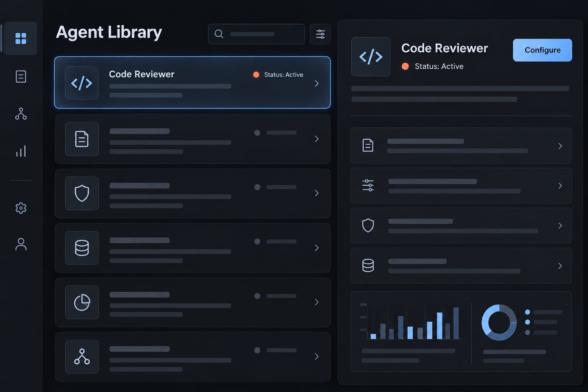Screen dimensions: 588x392
Task: Click the sliders icon in the details panel
Action: coord(368,185)
